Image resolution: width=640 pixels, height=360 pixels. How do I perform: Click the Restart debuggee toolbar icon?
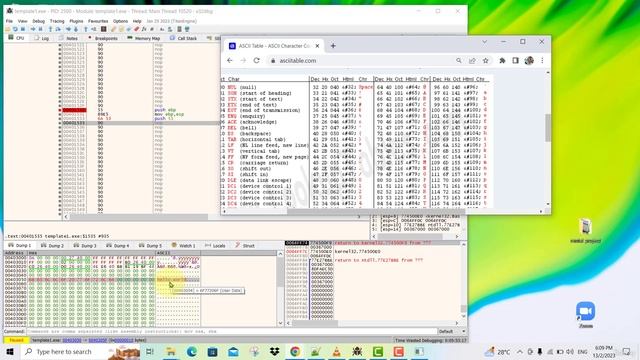15,29
